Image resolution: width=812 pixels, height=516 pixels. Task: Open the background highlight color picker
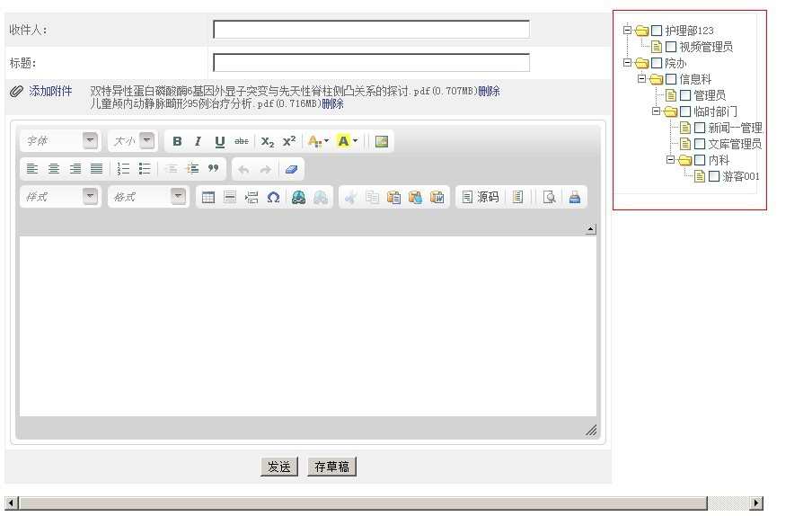pos(347,141)
